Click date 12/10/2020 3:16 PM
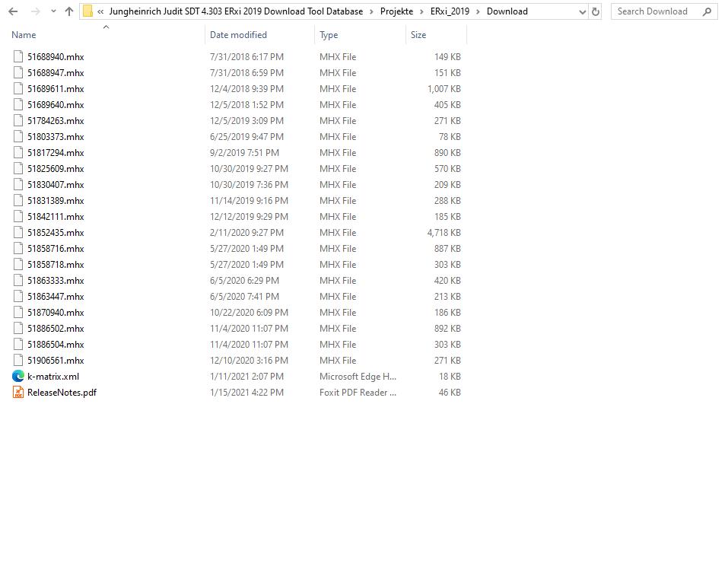Viewport: 728px width, 576px height. pos(249,361)
